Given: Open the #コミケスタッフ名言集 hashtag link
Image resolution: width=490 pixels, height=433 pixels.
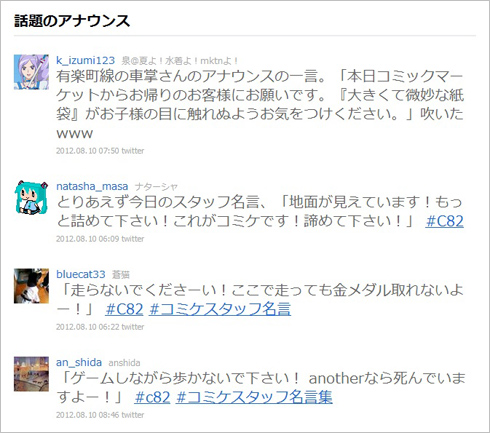Looking at the screenshot, I should pos(254,397).
